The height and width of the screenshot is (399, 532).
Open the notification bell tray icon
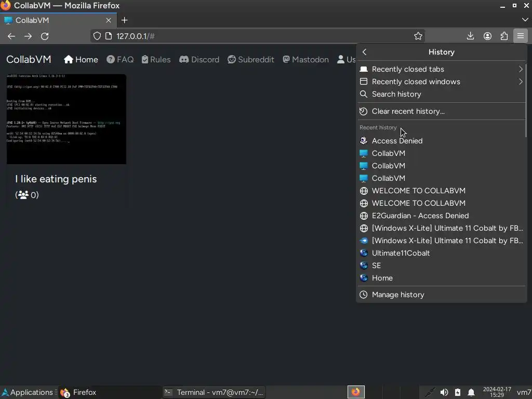pos(471,393)
